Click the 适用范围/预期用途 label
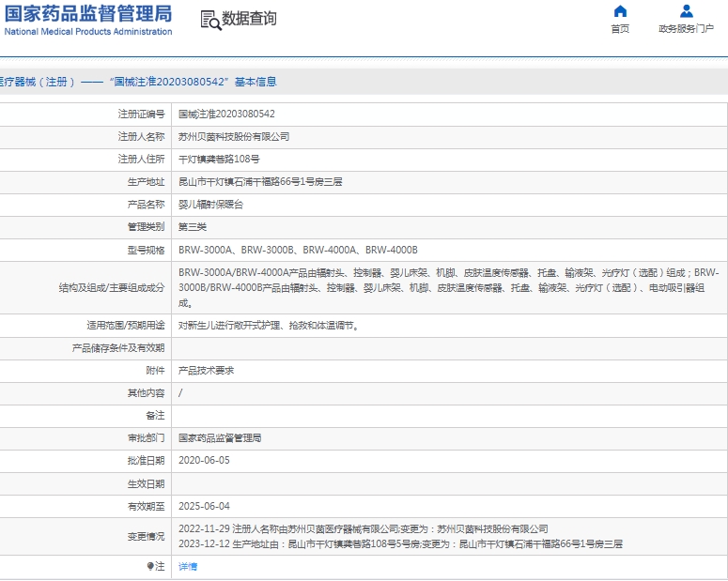 tap(126, 326)
